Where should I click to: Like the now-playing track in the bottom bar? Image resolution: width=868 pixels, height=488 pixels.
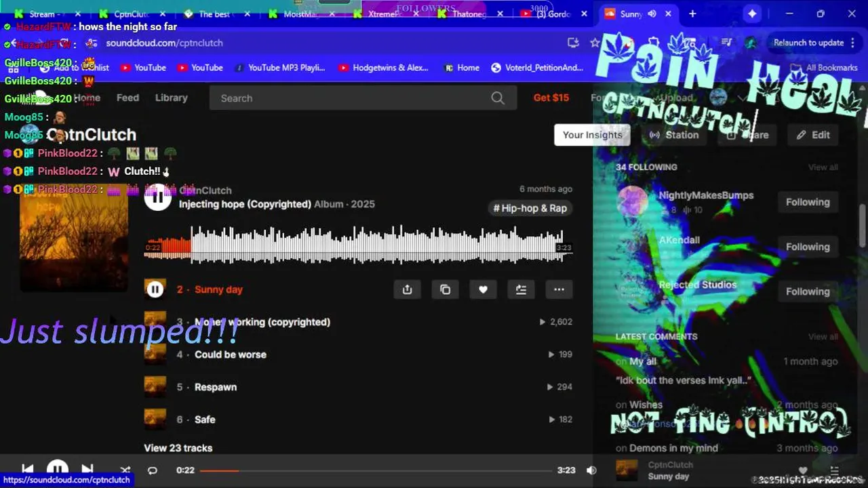point(803,470)
